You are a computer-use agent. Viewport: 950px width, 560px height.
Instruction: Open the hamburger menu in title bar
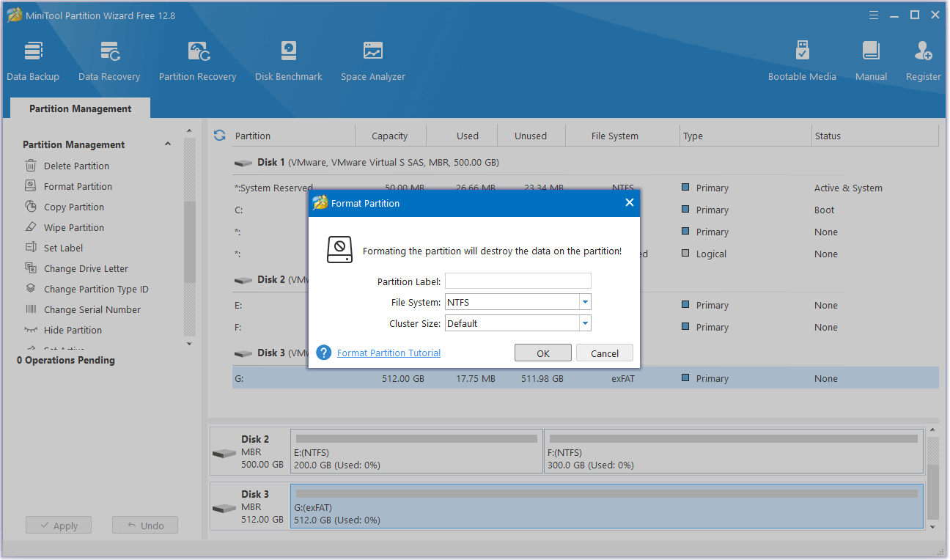click(x=874, y=15)
